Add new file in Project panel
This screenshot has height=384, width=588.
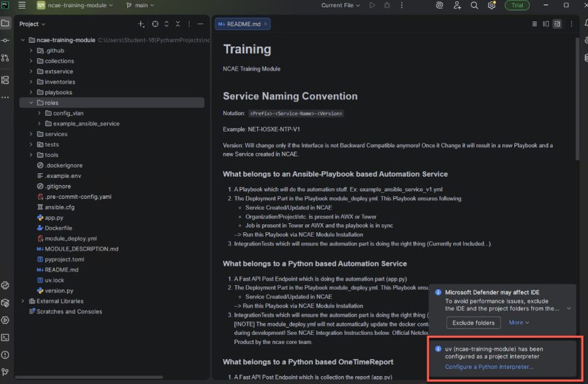[141, 24]
